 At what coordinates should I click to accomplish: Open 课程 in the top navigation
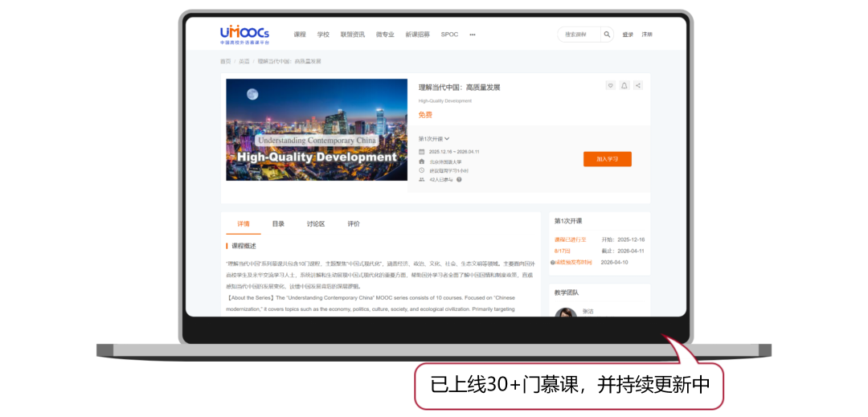click(300, 35)
